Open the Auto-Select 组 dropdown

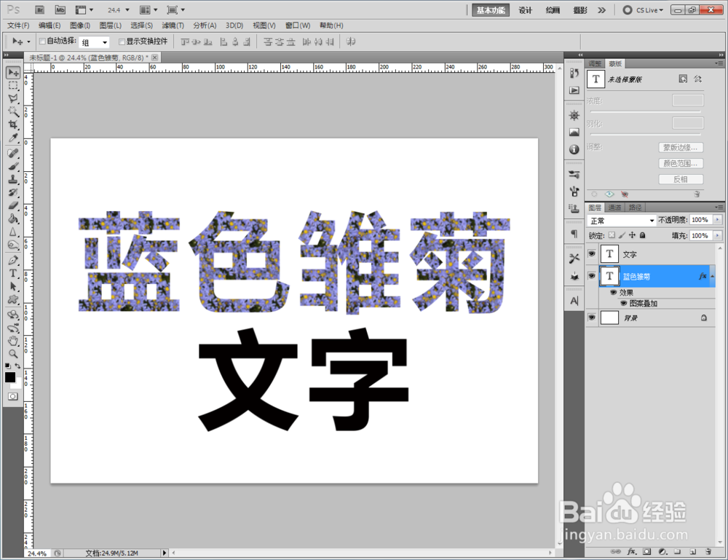(x=94, y=42)
